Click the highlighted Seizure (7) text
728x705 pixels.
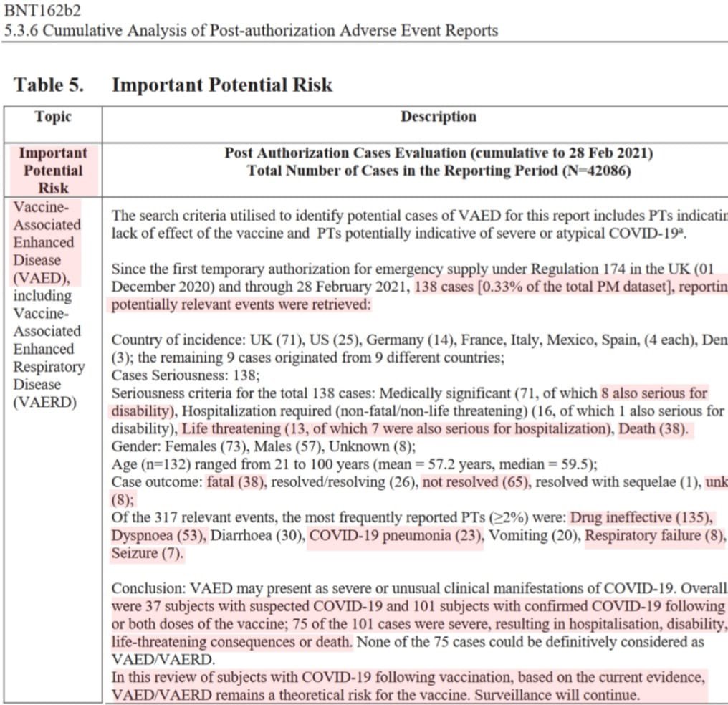[147, 553]
